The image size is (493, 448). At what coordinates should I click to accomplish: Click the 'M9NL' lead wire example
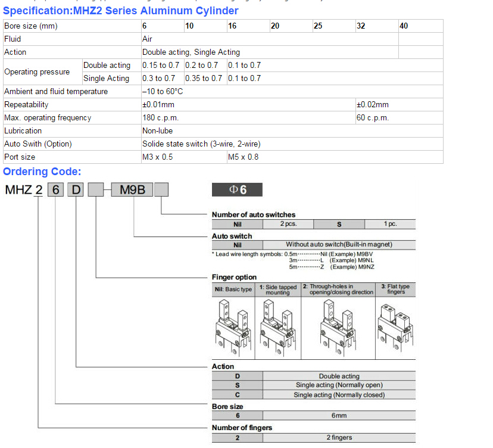pyautogui.click(x=366, y=260)
